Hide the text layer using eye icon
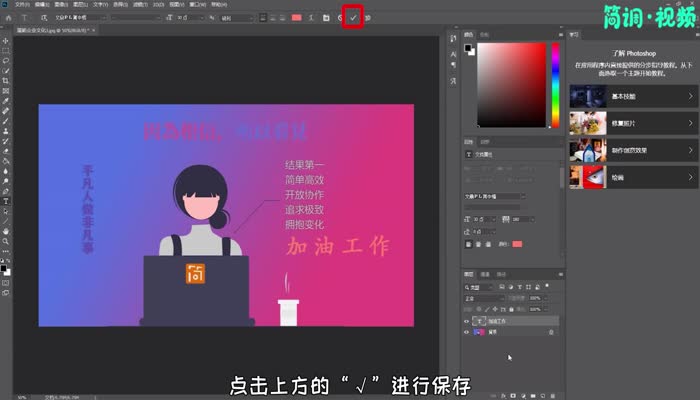The height and width of the screenshot is (400, 700). tap(467, 321)
